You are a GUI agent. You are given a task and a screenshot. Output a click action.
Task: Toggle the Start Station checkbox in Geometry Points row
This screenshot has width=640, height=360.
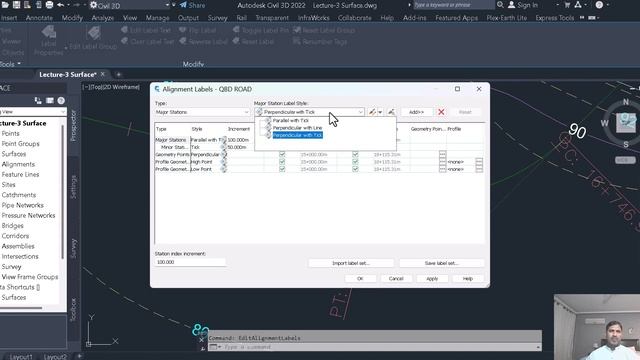[282, 155]
